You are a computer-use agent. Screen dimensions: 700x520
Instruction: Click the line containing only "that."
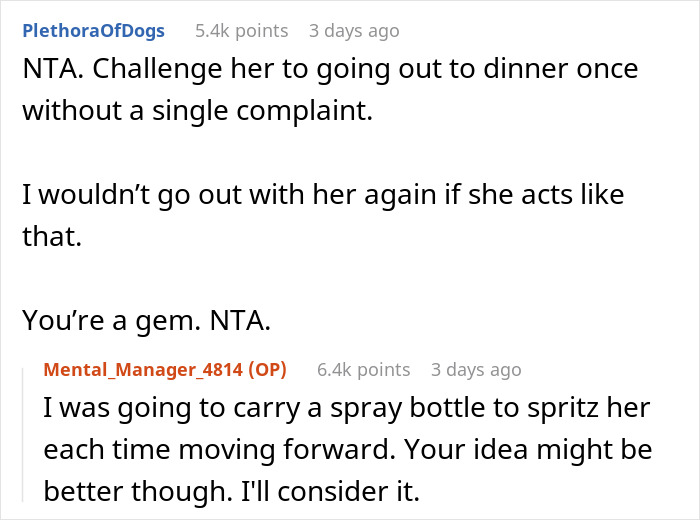[x=48, y=232]
